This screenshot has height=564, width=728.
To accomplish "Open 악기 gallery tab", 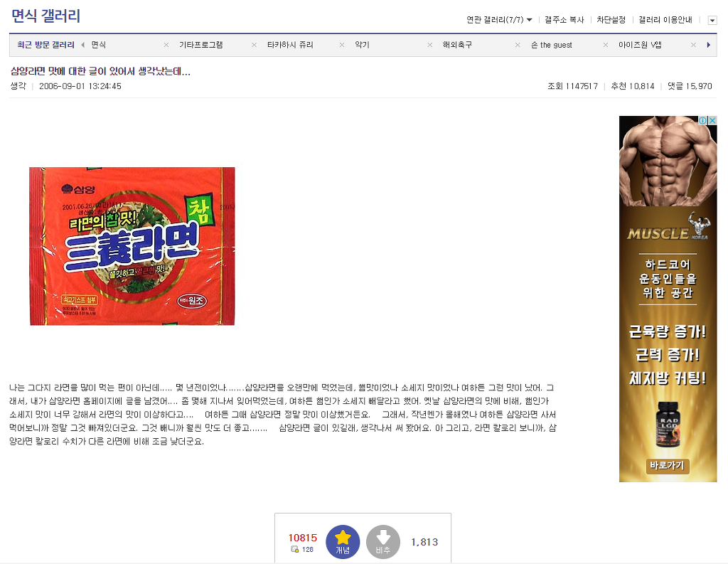I will [362, 45].
